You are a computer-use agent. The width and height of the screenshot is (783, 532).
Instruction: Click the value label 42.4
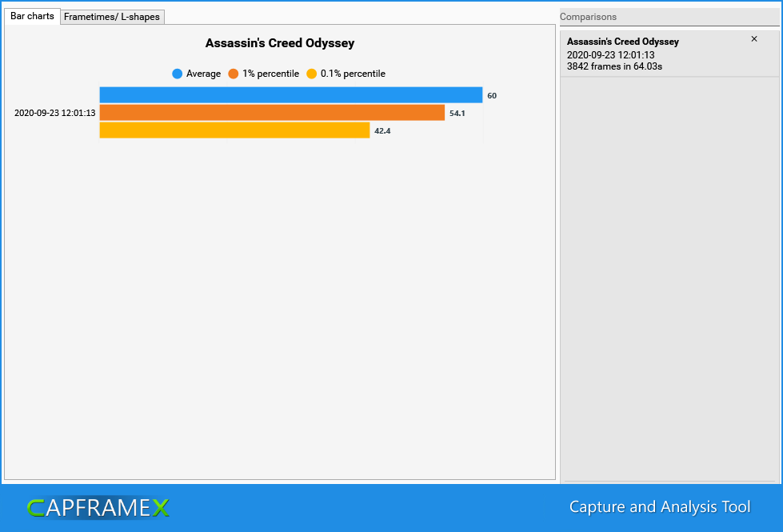click(382, 131)
